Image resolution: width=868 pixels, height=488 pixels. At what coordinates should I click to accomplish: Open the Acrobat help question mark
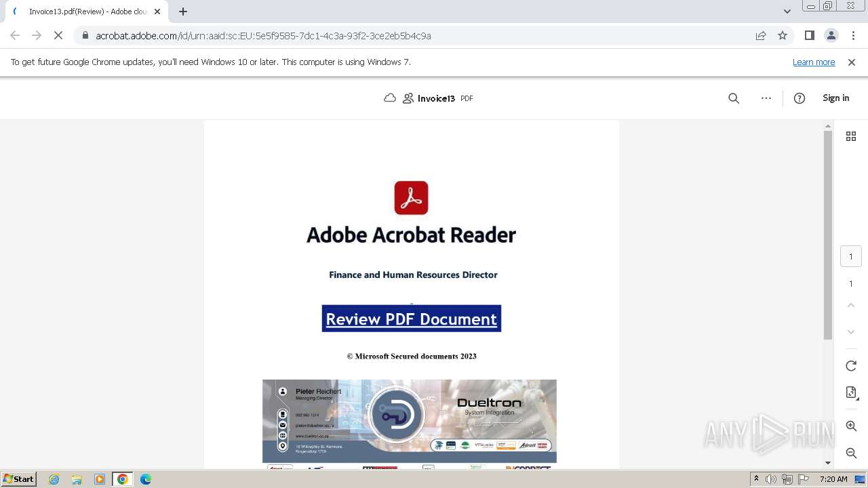click(800, 98)
